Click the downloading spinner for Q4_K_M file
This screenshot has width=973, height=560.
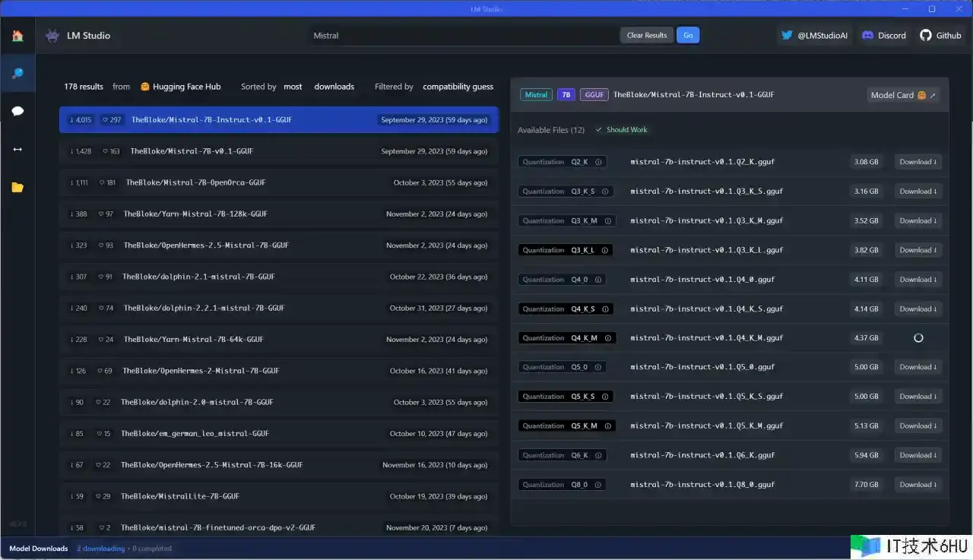pyautogui.click(x=918, y=338)
